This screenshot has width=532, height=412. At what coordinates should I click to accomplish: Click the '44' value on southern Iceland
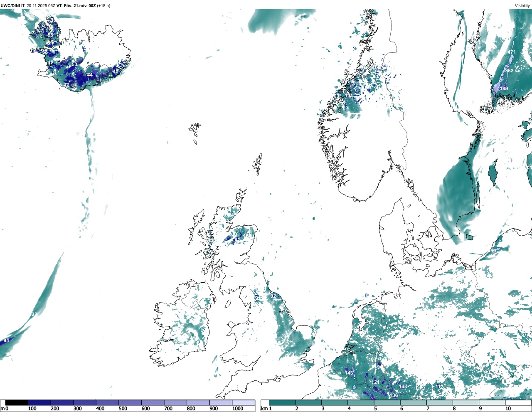tap(90, 75)
